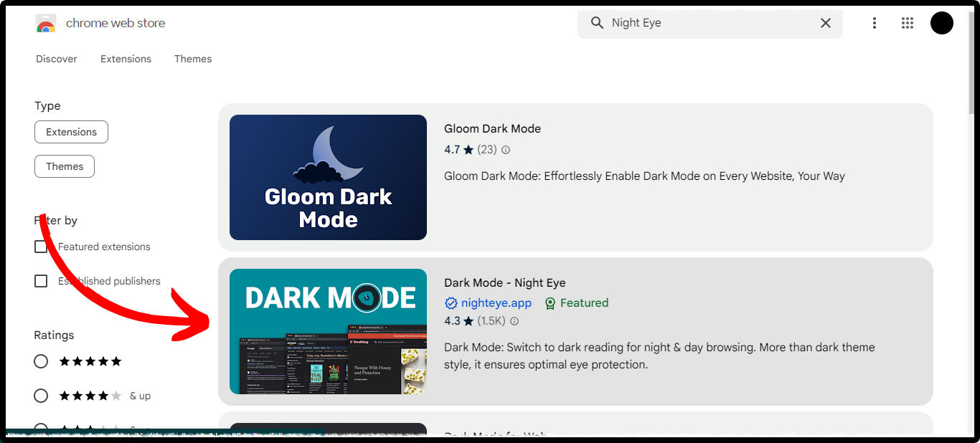Viewport: 980px width, 443px height.
Task: Open the Gloom Dark Mode thumbnail
Action: (x=328, y=177)
